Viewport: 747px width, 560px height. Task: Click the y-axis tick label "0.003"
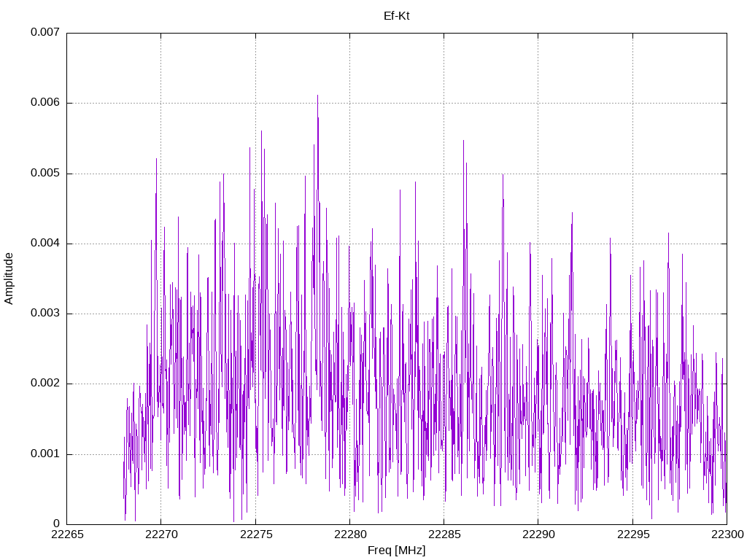tap(45, 313)
